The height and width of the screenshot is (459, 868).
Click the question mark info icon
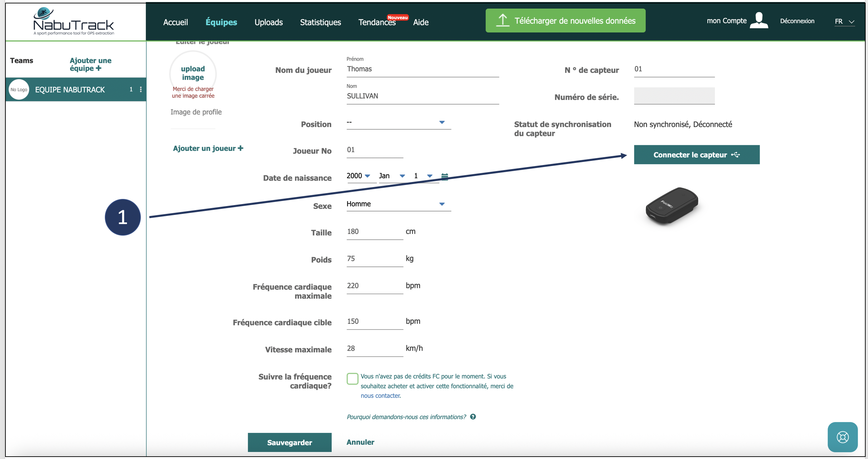473,417
